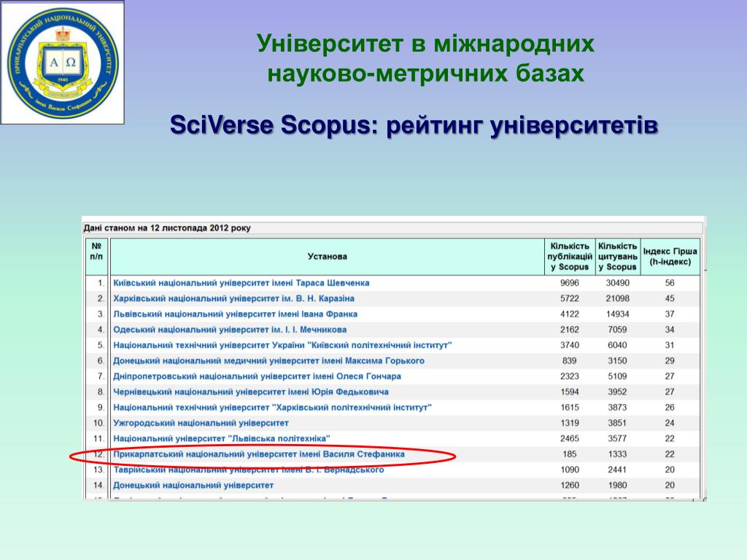Image resolution: width=747 pixels, height=560 pixels.
Task: Select the publications value 1594
Action: (x=569, y=392)
